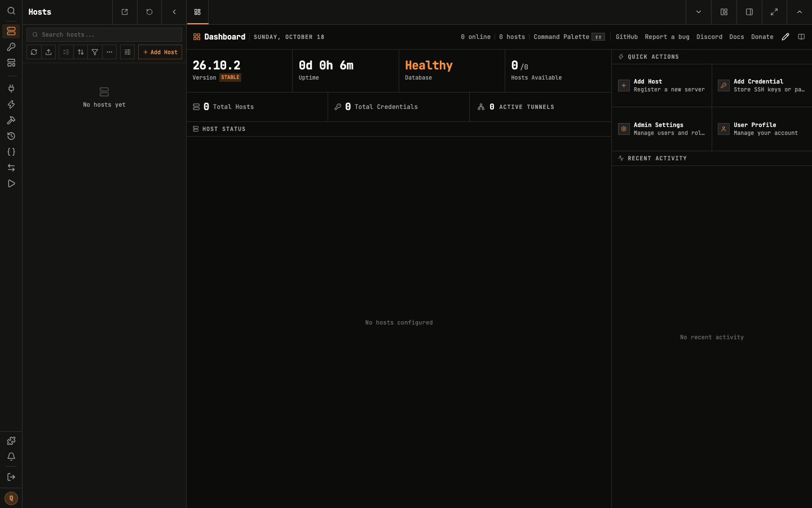Click the Healthy database status text
This screenshot has height=508, width=812.
[429, 65]
